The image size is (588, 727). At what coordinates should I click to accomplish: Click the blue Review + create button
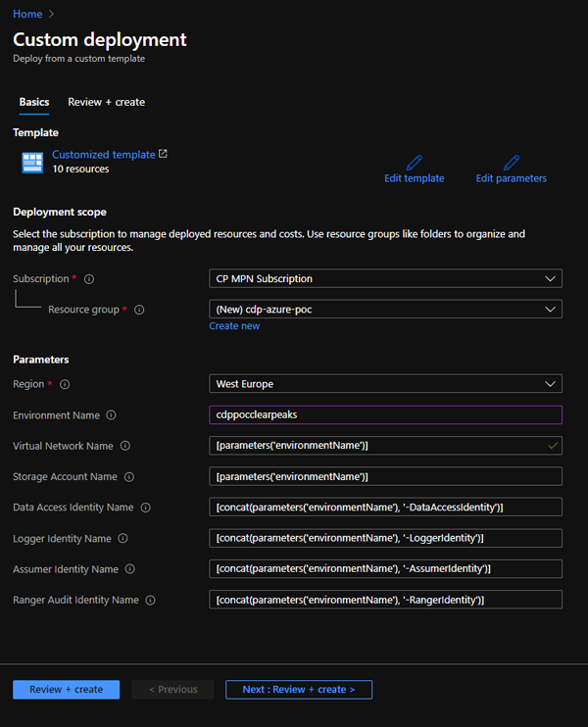67,690
